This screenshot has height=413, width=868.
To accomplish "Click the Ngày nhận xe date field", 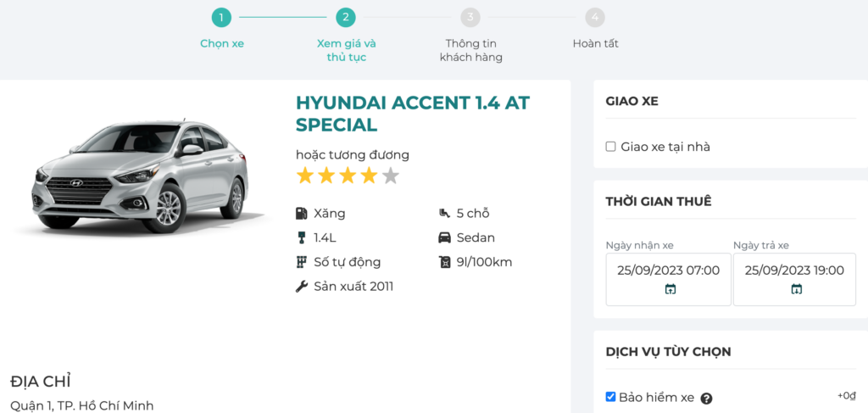I will (668, 271).
